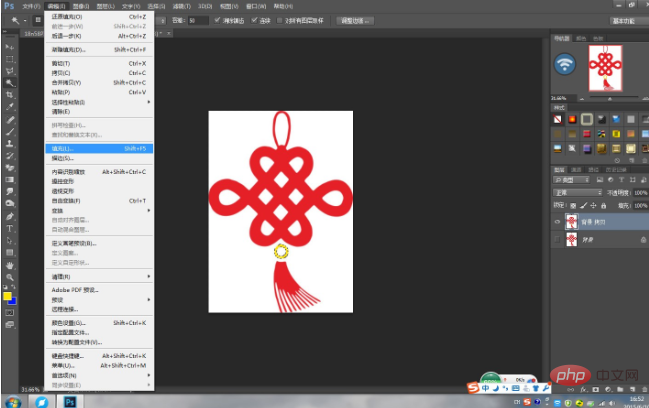
Task: Enable sample all layers checkbox
Action: coord(279,20)
